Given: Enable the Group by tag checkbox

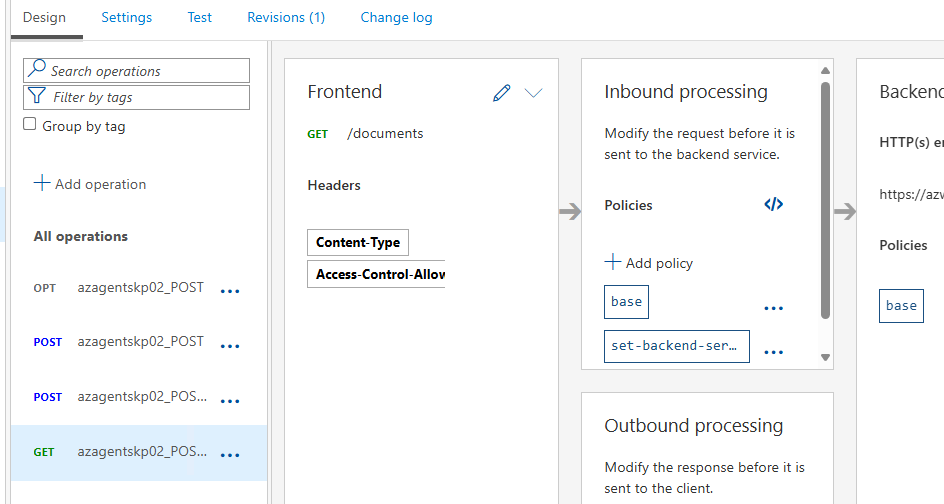Looking at the screenshot, I should pos(30,124).
